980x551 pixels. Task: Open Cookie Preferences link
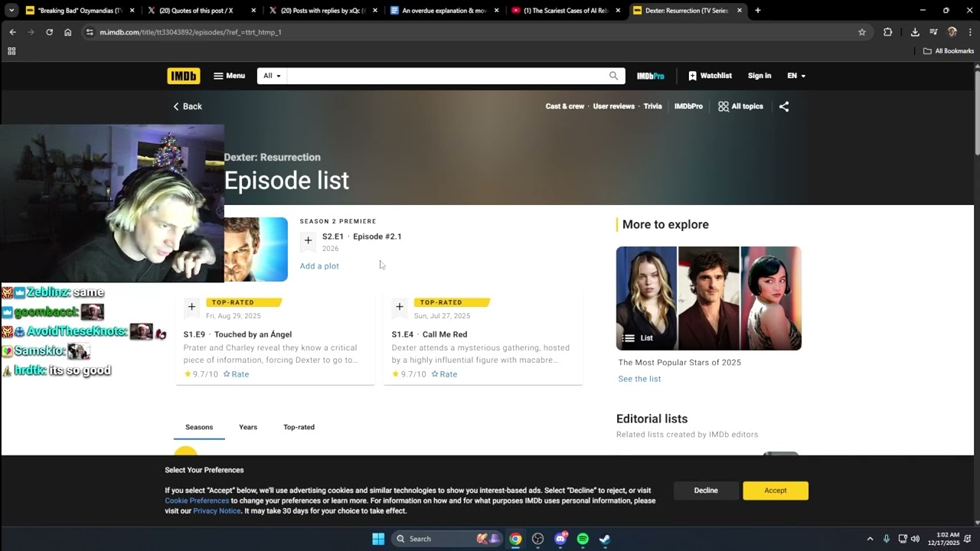pyautogui.click(x=197, y=500)
